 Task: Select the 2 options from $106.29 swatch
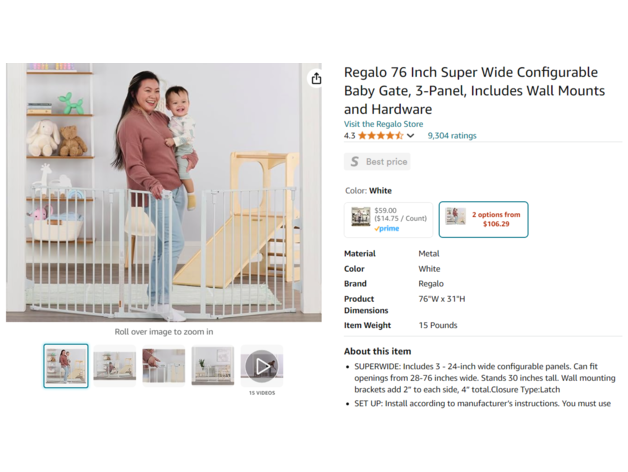click(x=483, y=219)
